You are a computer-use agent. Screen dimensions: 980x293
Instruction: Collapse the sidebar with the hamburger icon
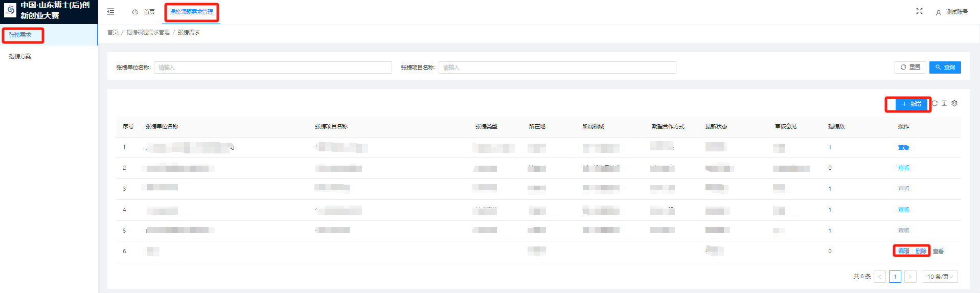[x=110, y=12]
